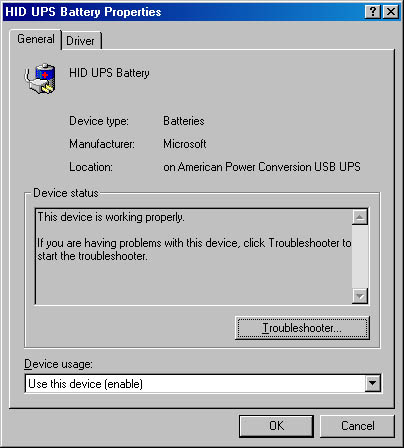Image resolution: width=404 pixels, height=448 pixels.
Task: Click the 'Device usage:' label
Action: click(58, 364)
